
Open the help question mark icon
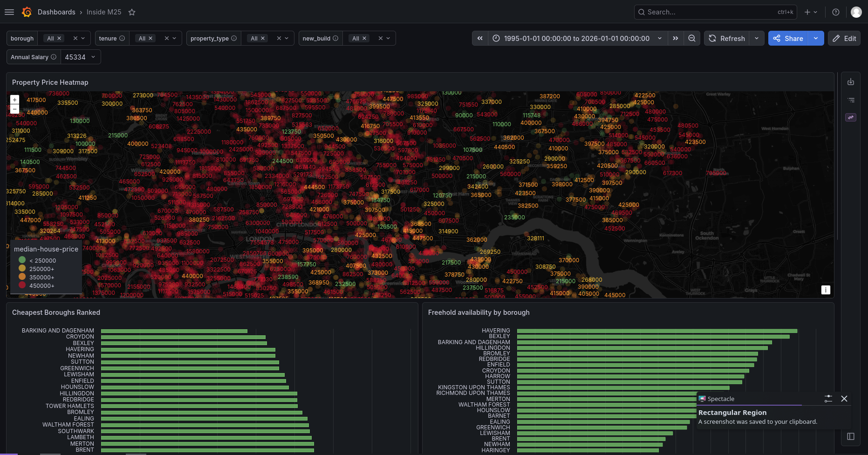click(x=836, y=12)
